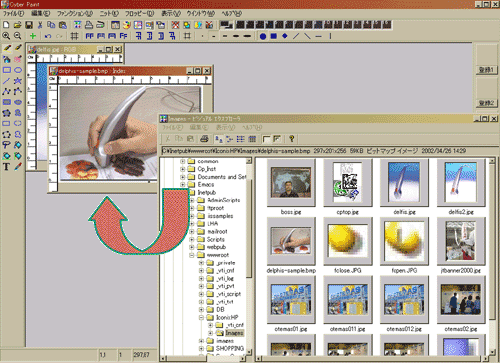Screen dimensions: 500x363
Task: Select the filled circle brush shape
Action: 263,36
